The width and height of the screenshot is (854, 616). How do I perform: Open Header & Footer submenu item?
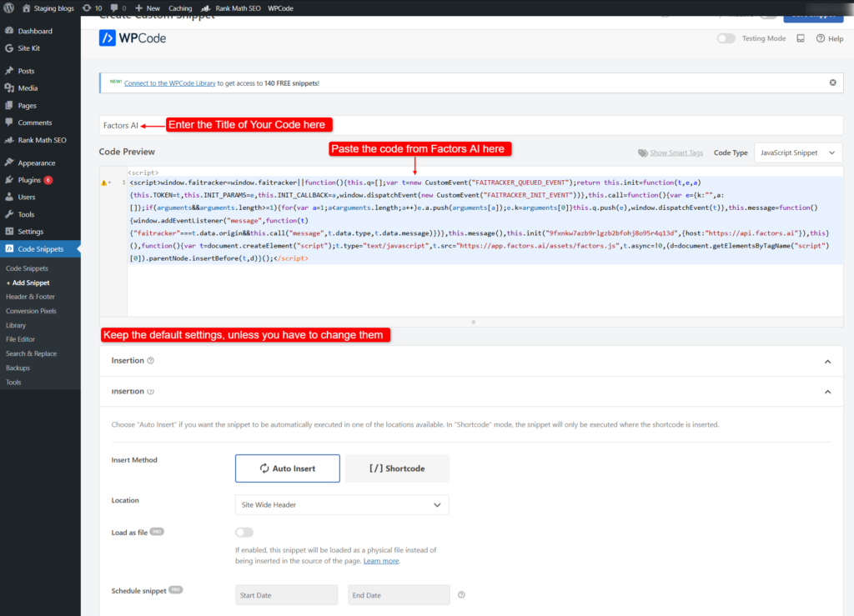pos(31,297)
